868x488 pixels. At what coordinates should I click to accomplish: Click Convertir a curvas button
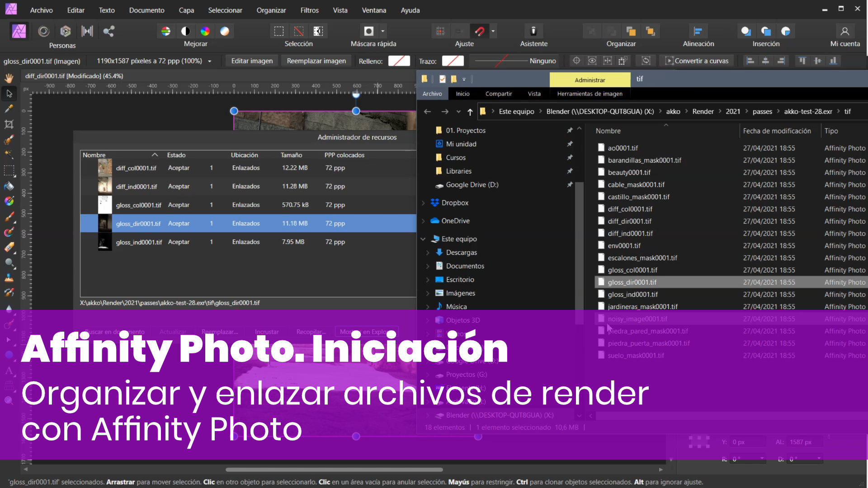[697, 61]
